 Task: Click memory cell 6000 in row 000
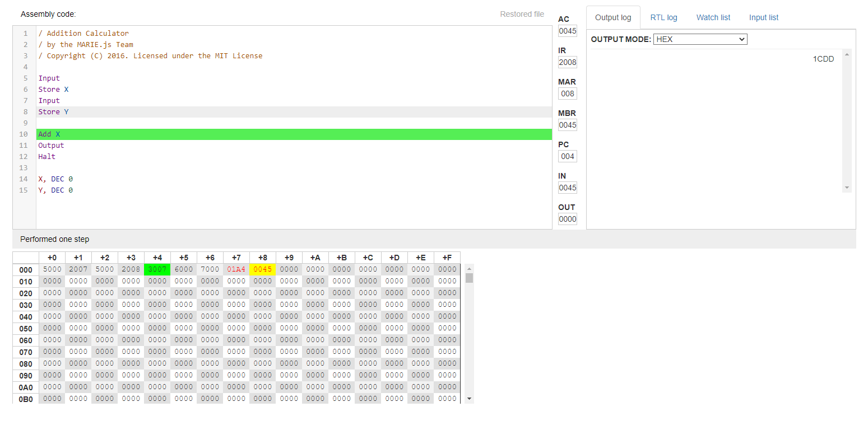[x=184, y=269]
